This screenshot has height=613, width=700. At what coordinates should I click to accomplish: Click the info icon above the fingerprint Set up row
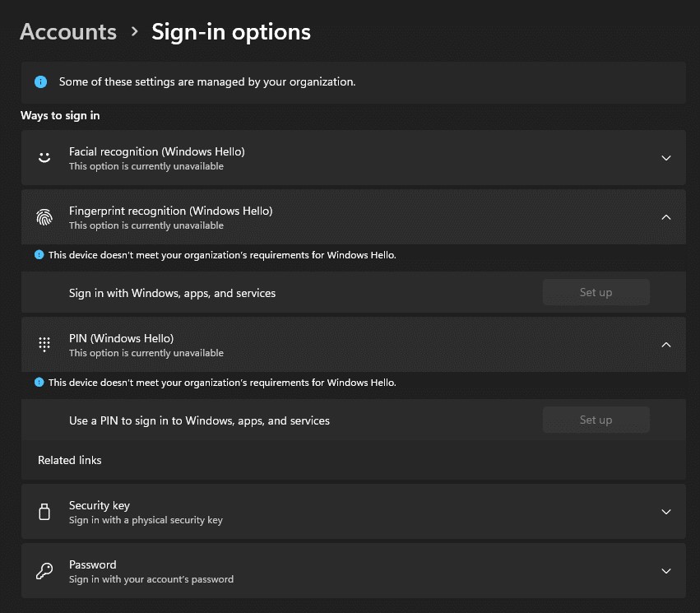tap(39, 255)
